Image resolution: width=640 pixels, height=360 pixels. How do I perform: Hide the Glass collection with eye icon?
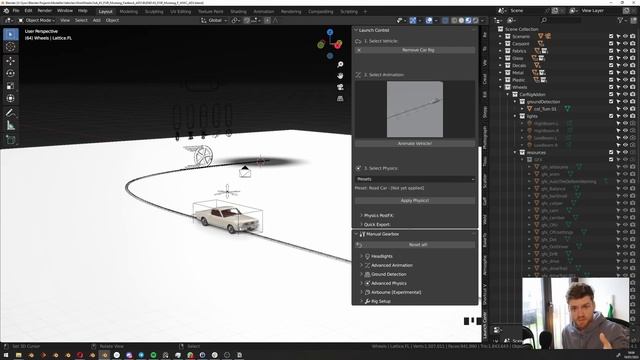pyautogui.click(x=625, y=58)
